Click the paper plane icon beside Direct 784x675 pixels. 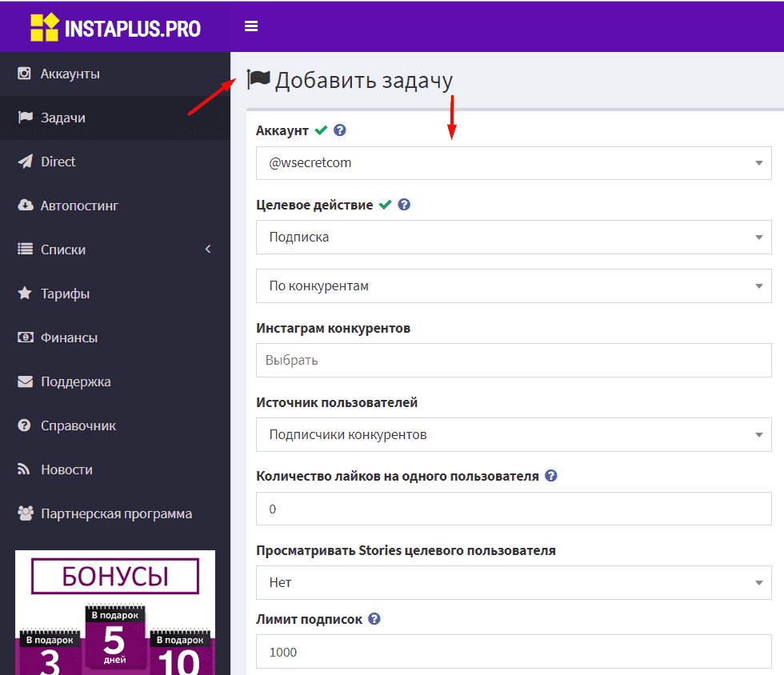click(x=25, y=161)
